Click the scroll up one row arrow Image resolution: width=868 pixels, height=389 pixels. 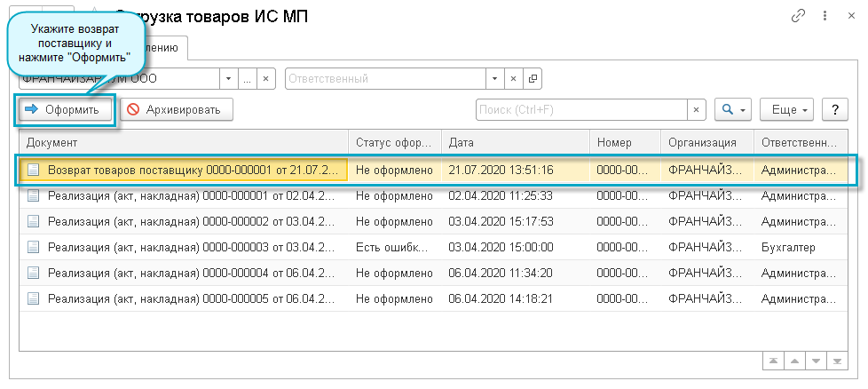click(793, 361)
